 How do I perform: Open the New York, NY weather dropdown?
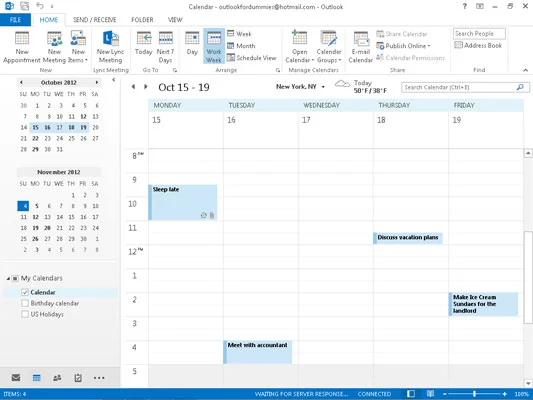click(323, 87)
